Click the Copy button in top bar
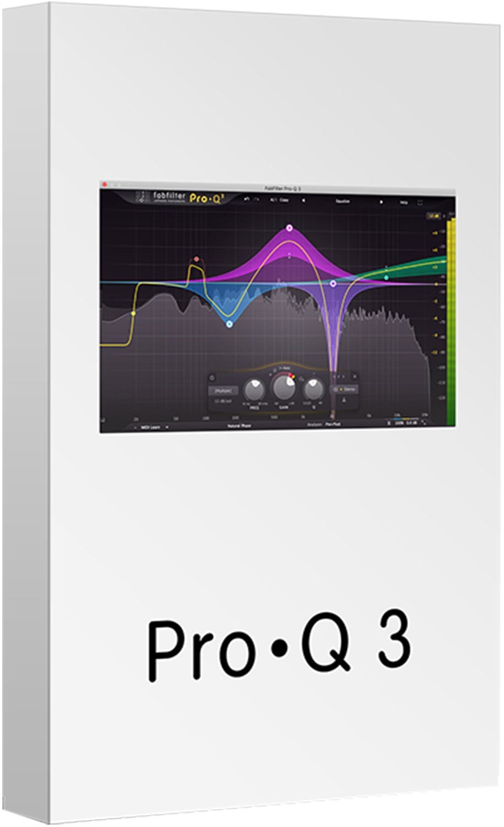The height and width of the screenshot is (827, 504). [284, 200]
